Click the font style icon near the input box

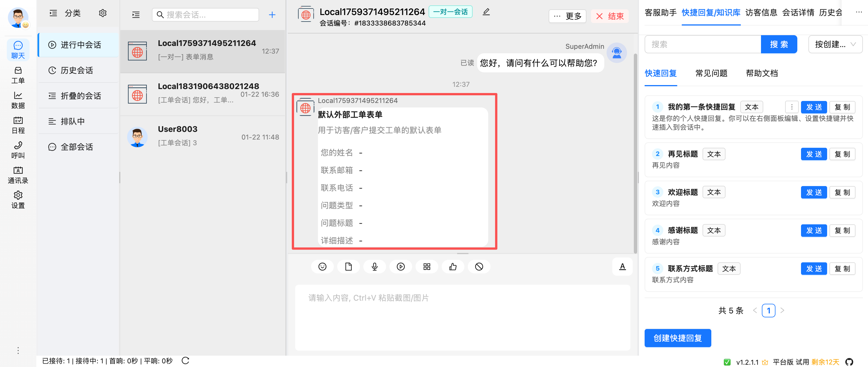click(622, 266)
